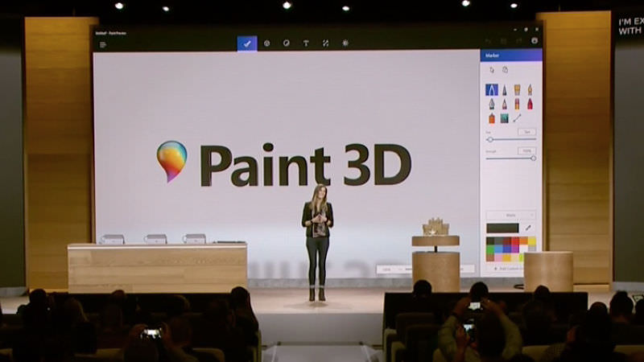Click the eyedropper color picker

tap(529, 228)
